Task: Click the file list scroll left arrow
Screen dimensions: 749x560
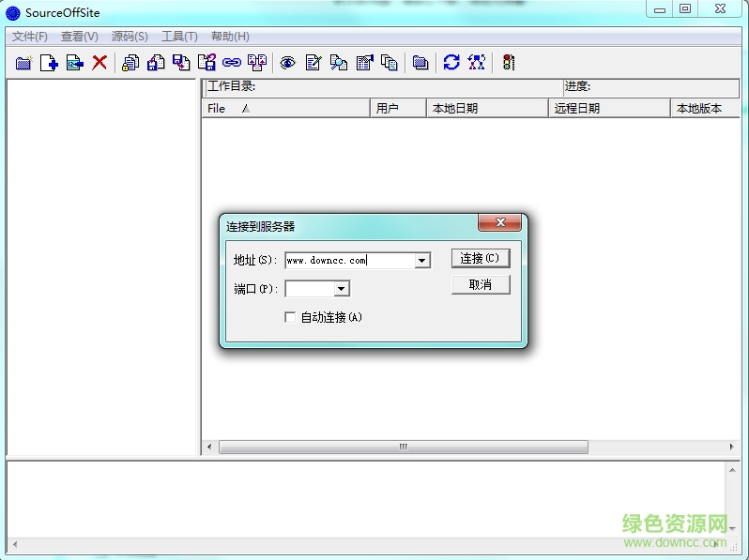Action: pyautogui.click(x=209, y=446)
